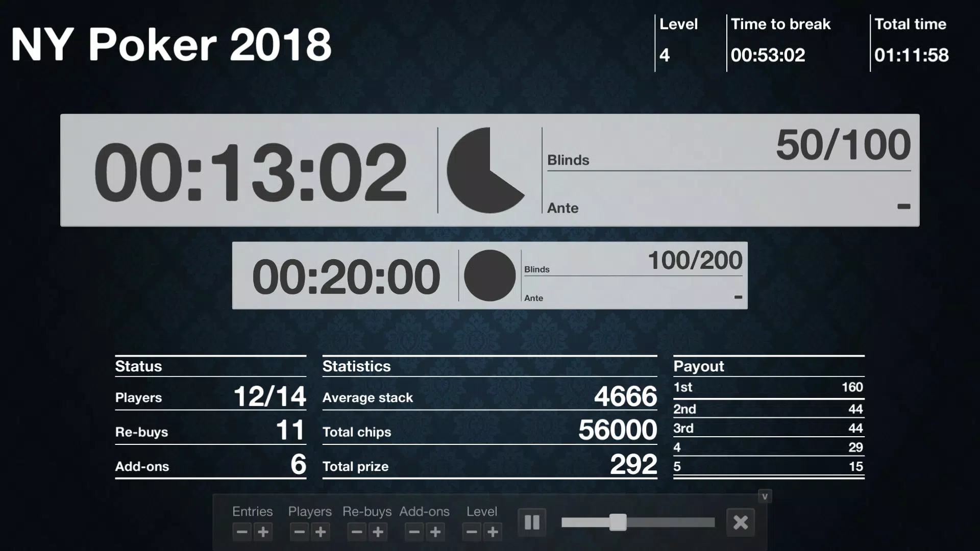Select the Level tab in controls bar
The height and width of the screenshot is (551, 980).
coord(482,511)
